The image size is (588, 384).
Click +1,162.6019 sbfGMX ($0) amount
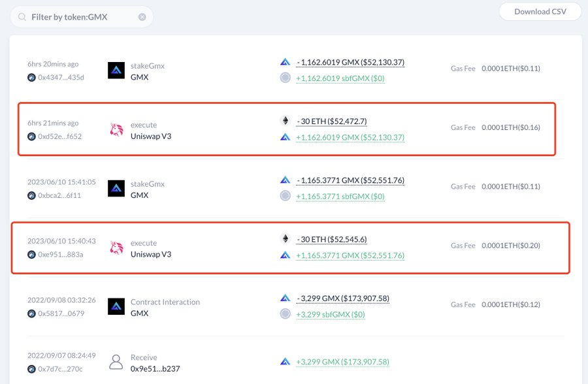pos(340,78)
